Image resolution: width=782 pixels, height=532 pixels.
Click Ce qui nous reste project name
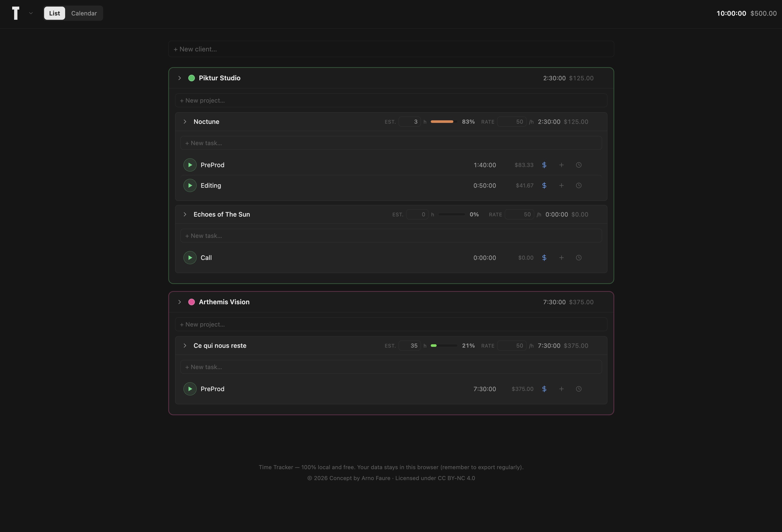click(x=220, y=346)
